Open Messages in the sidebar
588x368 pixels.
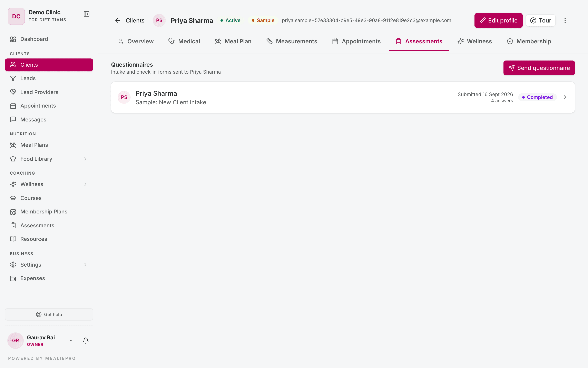tap(49, 120)
